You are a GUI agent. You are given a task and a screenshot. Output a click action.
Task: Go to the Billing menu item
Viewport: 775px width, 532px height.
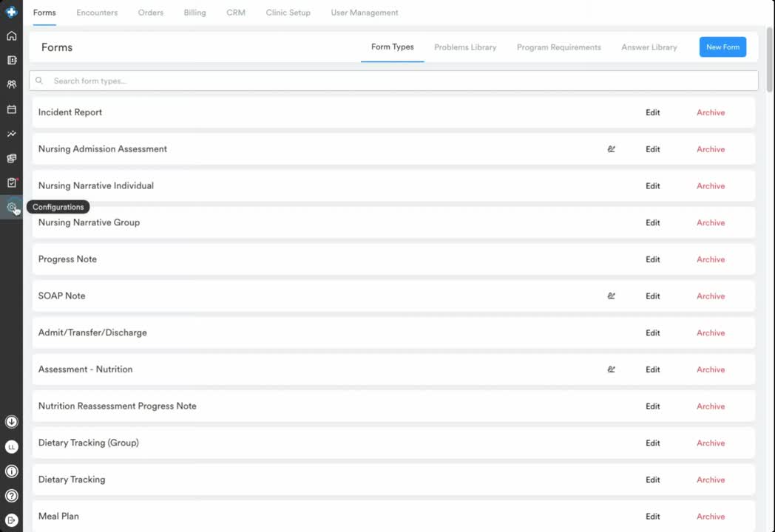coord(194,12)
